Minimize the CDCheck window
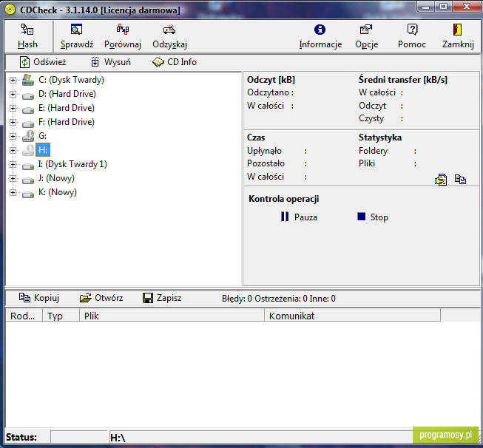 pyautogui.click(x=426, y=7)
